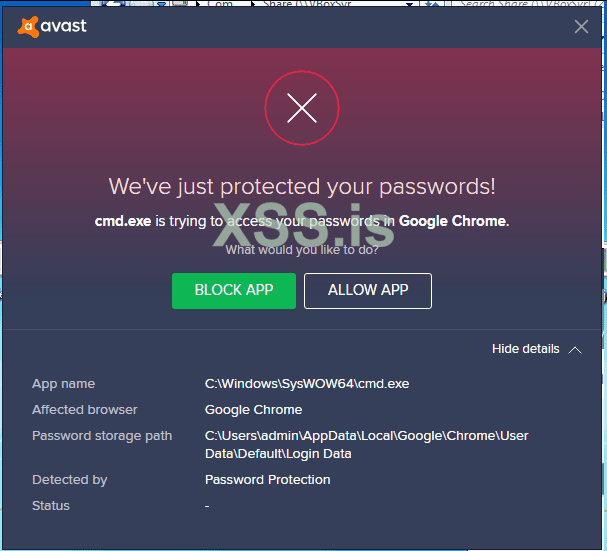Click the cmd.exe App name path value
The height and width of the screenshot is (551, 607).
coord(307,384)
